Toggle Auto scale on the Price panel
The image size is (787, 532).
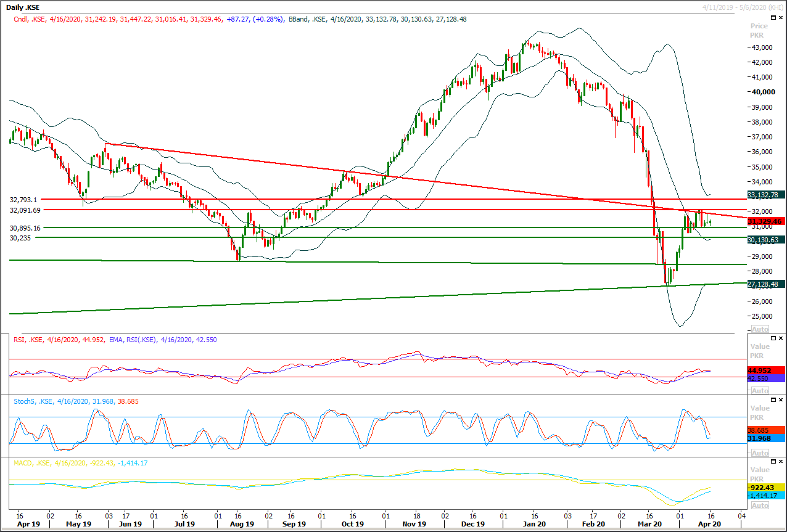[x=760, y=329]
